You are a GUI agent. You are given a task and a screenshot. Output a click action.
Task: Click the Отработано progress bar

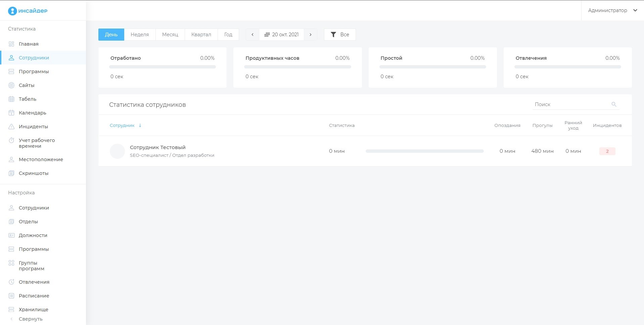(163, 67)
